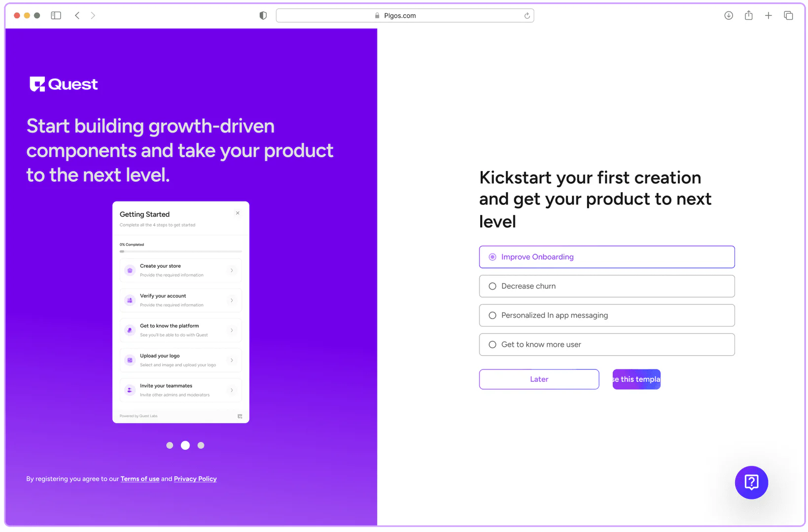
Task: Expand the Create your store step chevron
Action: 232,270
